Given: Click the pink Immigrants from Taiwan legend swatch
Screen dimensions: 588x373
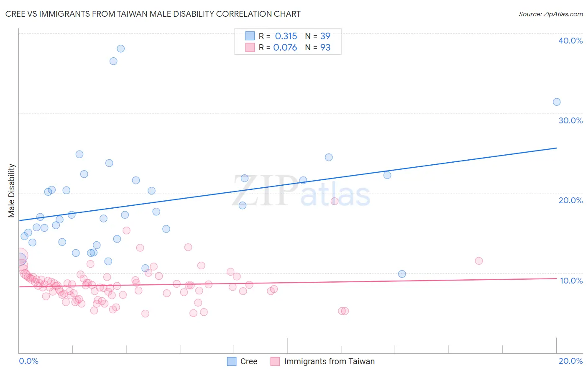Looking at the screenshot, I should [x=275, y=361].
